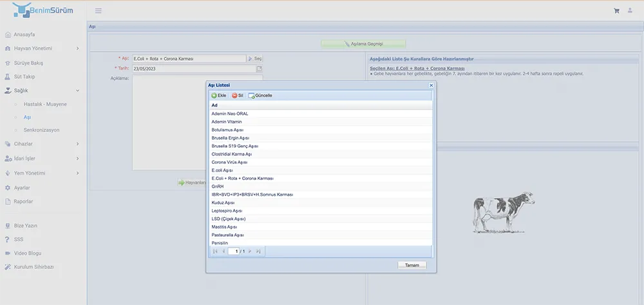Viewport: 644px width, 305px height.
Task: Open the Süt Takip menu item
Action: pos(26,77)
